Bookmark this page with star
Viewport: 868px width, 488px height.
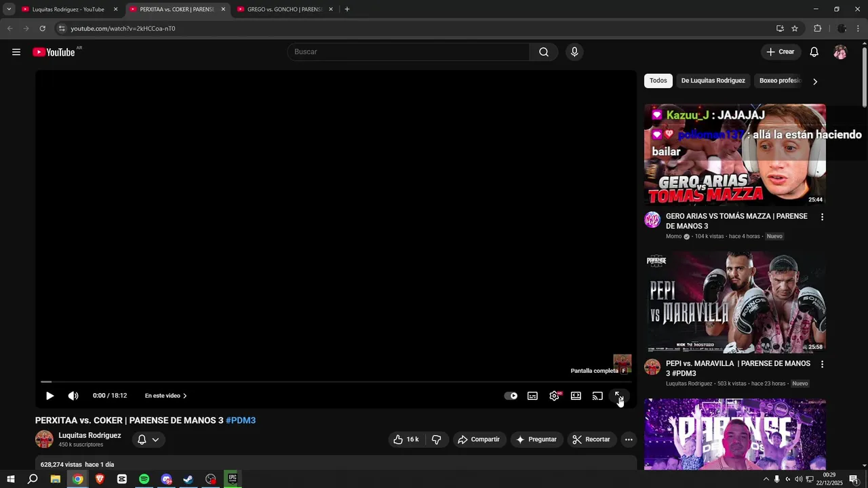[795, 28]
